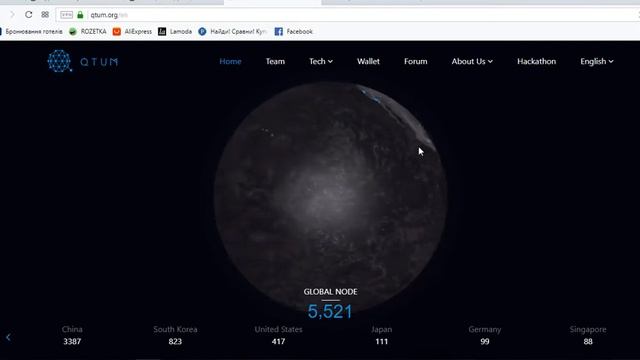The height and width of the screenshot is (360, 640).
Task: Open the Hackathon page
Action: [x=536, y=61]
